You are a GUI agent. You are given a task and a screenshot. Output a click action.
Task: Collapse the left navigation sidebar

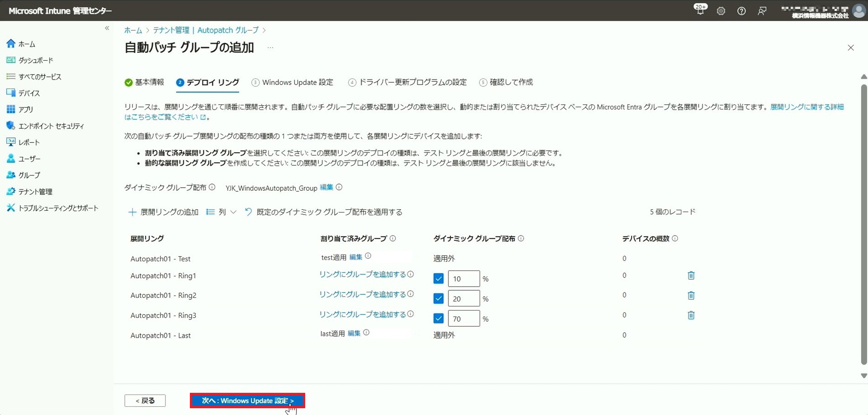coord(107,28)
